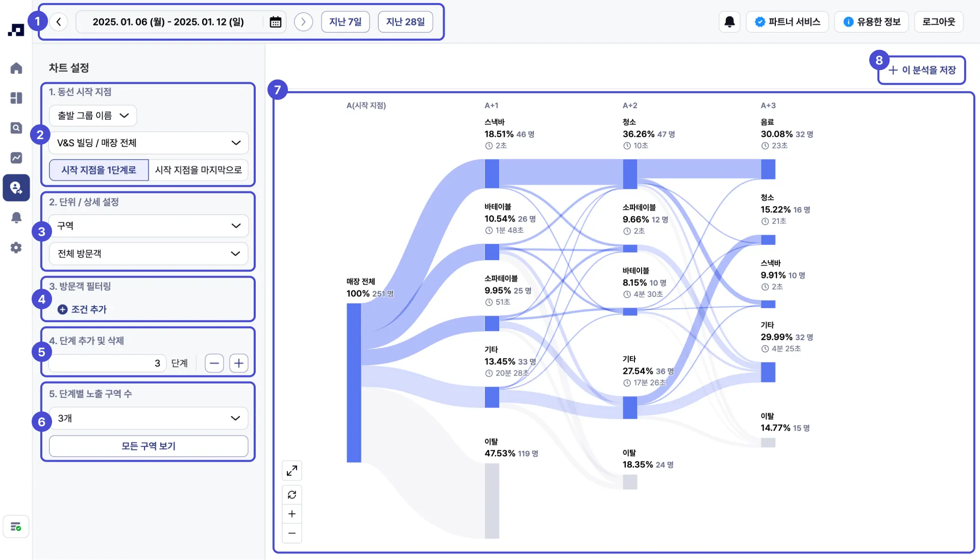Open the '유용한 정보' menu item
The height and width of the screenshot is (560, 980).
point(871,22)
